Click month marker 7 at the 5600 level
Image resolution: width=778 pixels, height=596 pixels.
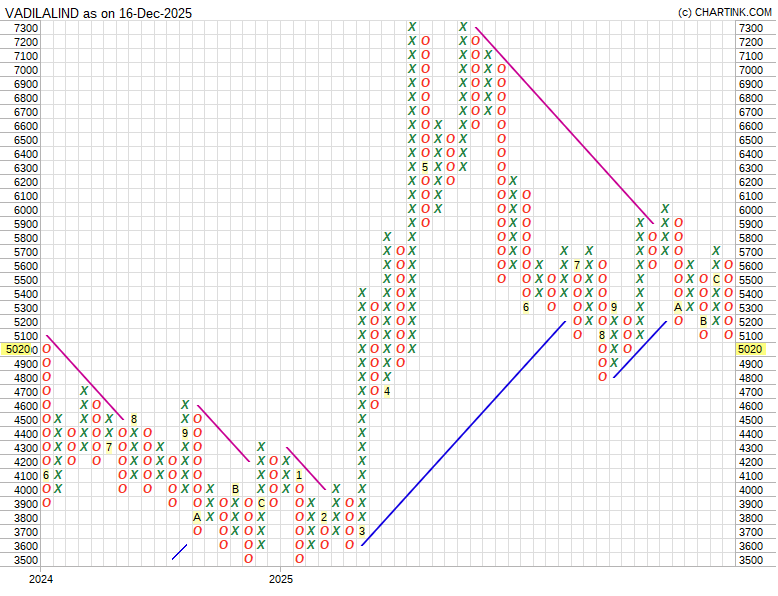coord(577,265)
